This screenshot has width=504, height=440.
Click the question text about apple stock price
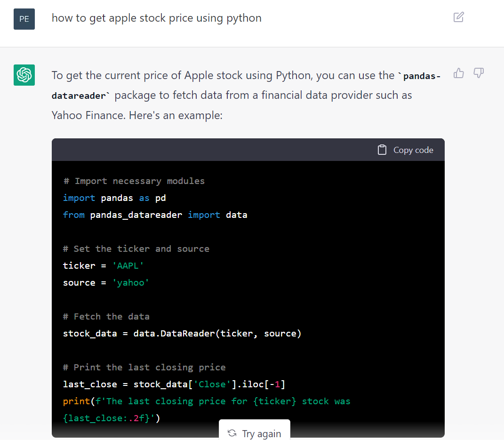point(157,17)
